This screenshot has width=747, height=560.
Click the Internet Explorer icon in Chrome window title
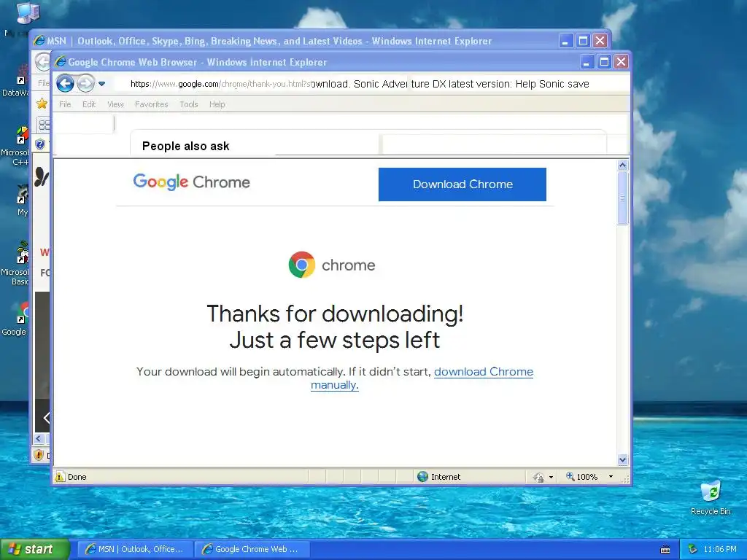point(61,62)
